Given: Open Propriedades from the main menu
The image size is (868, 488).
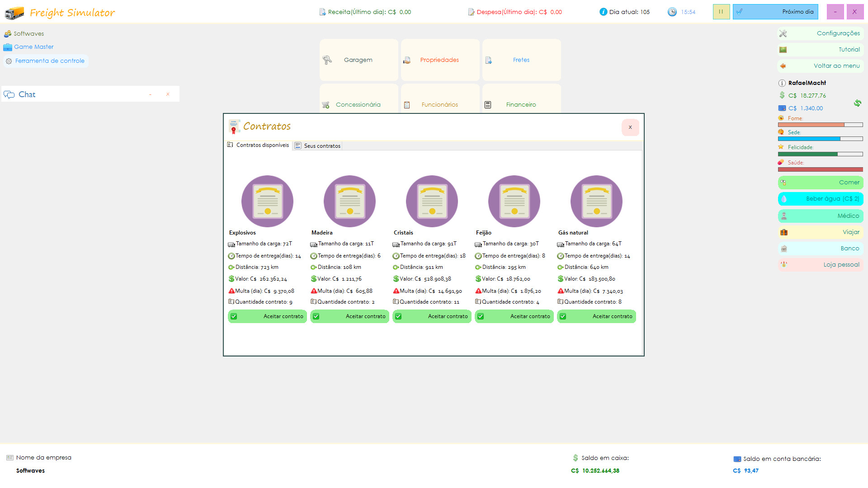Looking at the screenshot, I should click(440, 60).
